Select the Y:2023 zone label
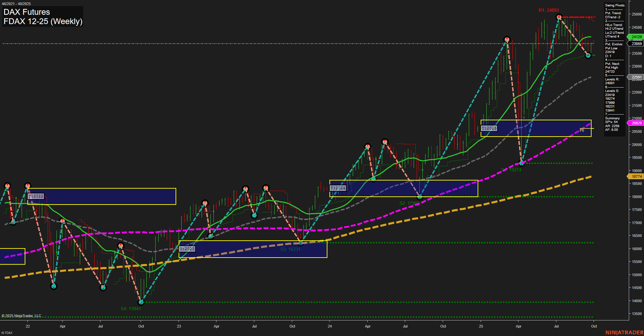 [x=187, y=248]
